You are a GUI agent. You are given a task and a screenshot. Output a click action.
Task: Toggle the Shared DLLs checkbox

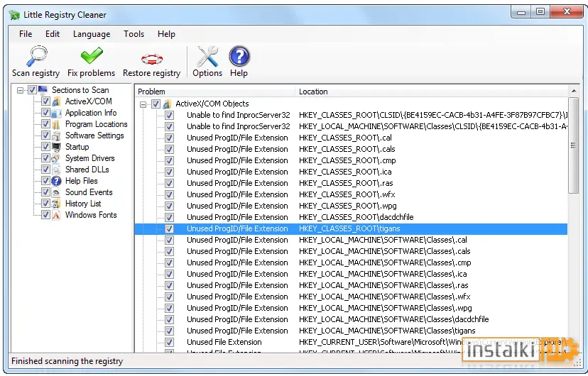pyautogui.click(x=45, y=170)
